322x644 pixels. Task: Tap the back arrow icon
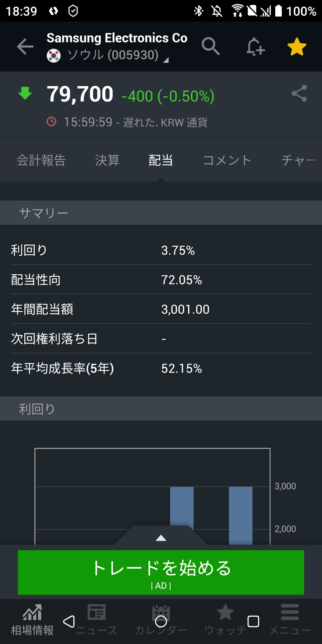(x=25, y=46)
